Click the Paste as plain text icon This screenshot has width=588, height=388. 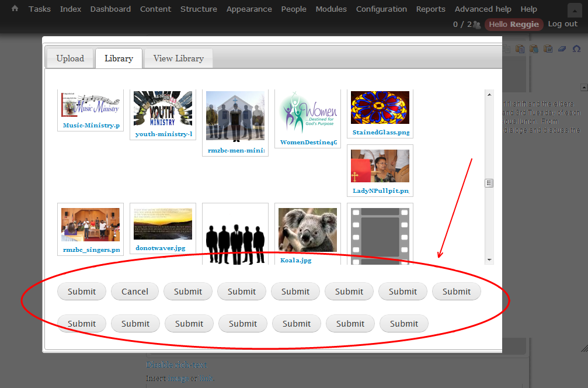534,49
